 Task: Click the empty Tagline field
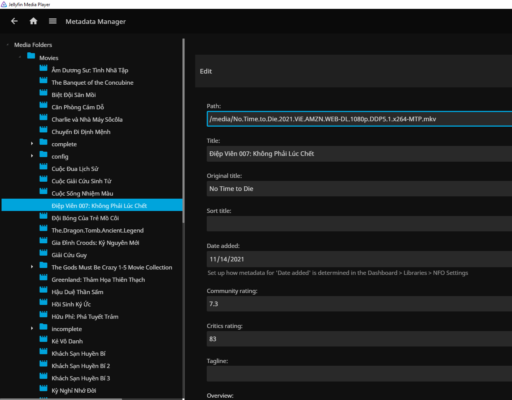pyautogui.click(x=359, y=374)
